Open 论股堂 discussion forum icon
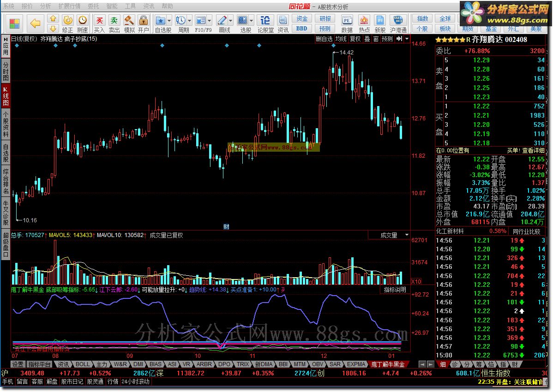Screen dimensions: 553x392 [265, 24]
